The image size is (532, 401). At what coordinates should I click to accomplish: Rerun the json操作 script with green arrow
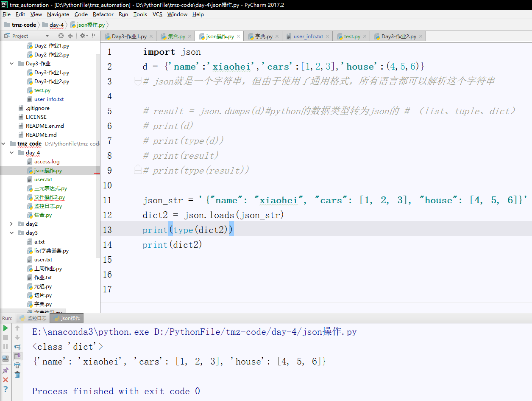coord(6,328)
